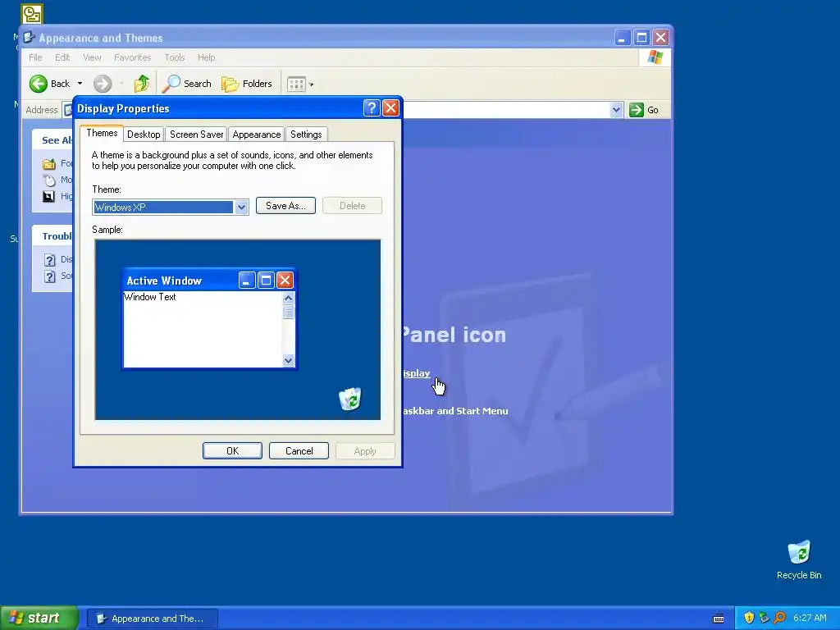This screenshot has width=840, height=630.
Task: Click the Forward arrow toolbar icon
Action: 103,84
